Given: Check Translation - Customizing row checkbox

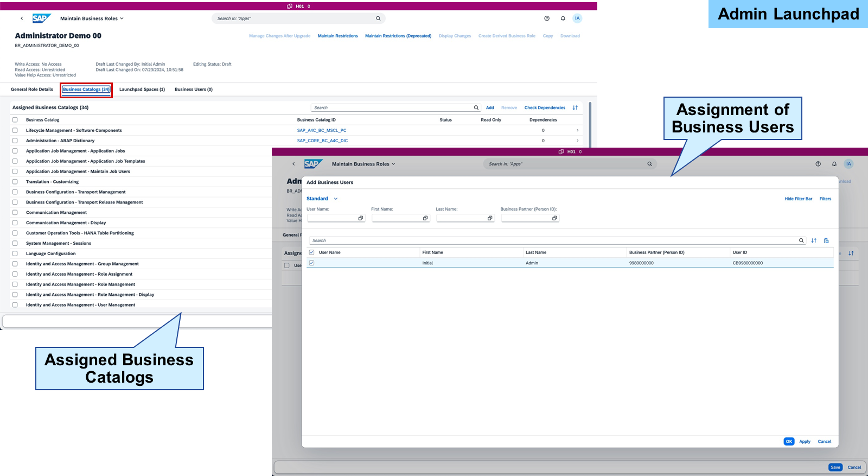Looking at the screenshot, I should 15,182.
